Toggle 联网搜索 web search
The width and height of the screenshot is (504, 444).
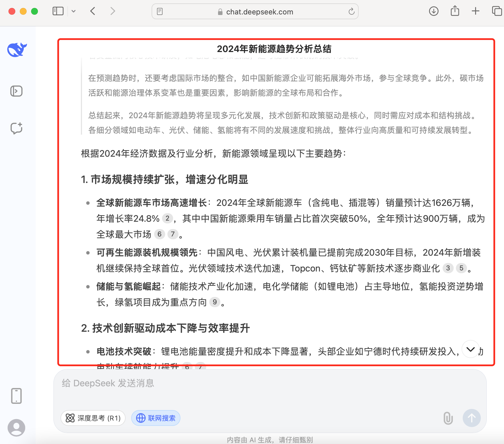pyautogui.click(x=156, y=418)
